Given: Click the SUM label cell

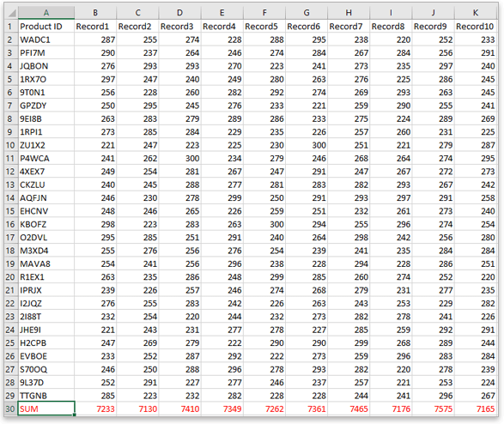Looking at the screenshot, I should [46, 409].
